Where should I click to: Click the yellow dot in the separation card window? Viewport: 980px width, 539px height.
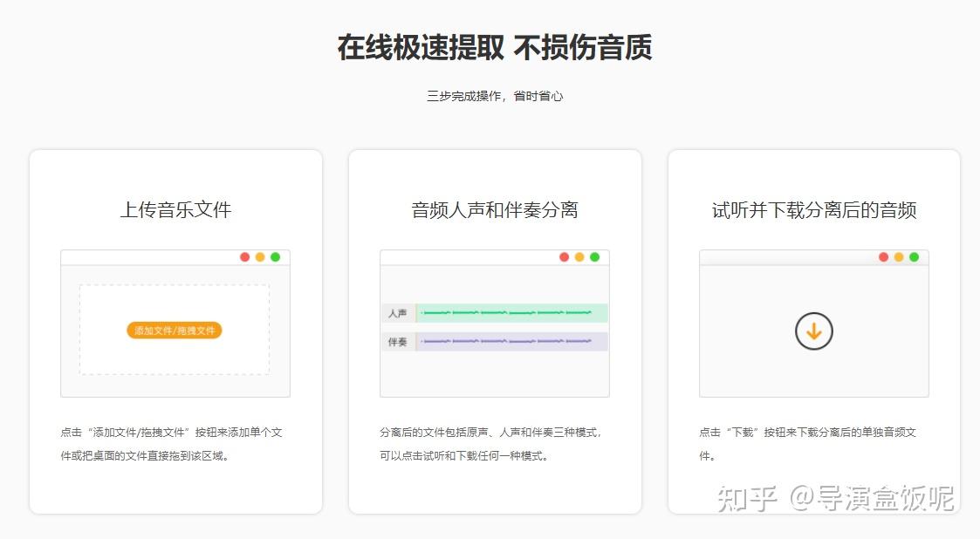(x=579, y=256)
